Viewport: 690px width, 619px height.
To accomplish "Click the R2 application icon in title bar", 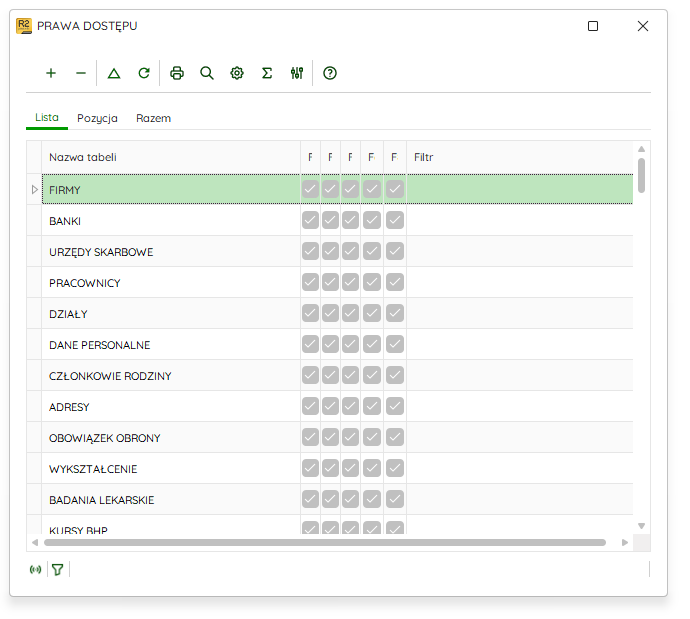I will click(24, 26).
